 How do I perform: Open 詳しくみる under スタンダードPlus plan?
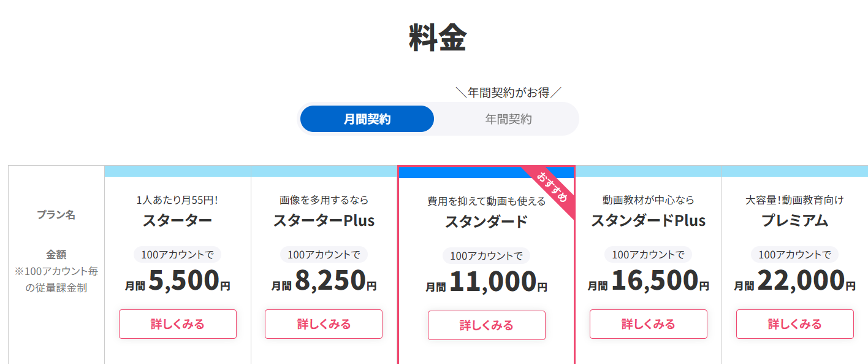click(x=649, y=324)
